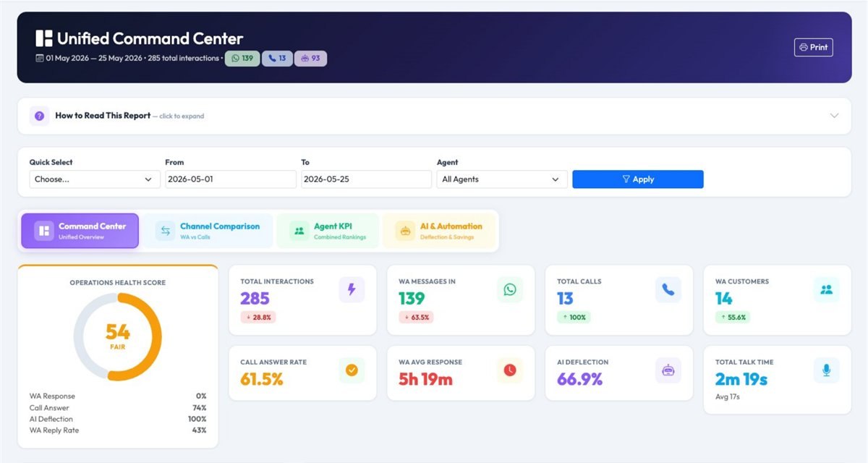Click the calendar icon beside the date range
The image size is (868, 463).
pos(40,59)
